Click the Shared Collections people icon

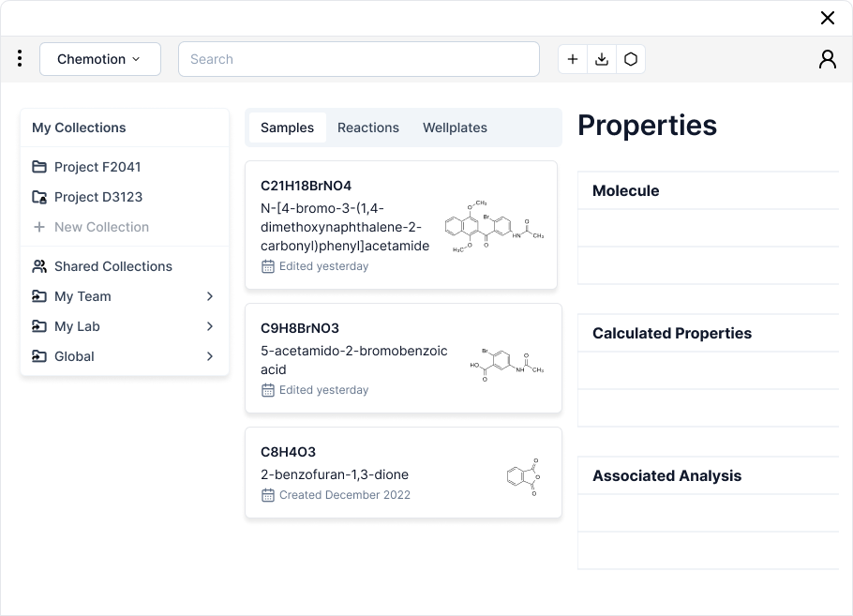[39, 266]
